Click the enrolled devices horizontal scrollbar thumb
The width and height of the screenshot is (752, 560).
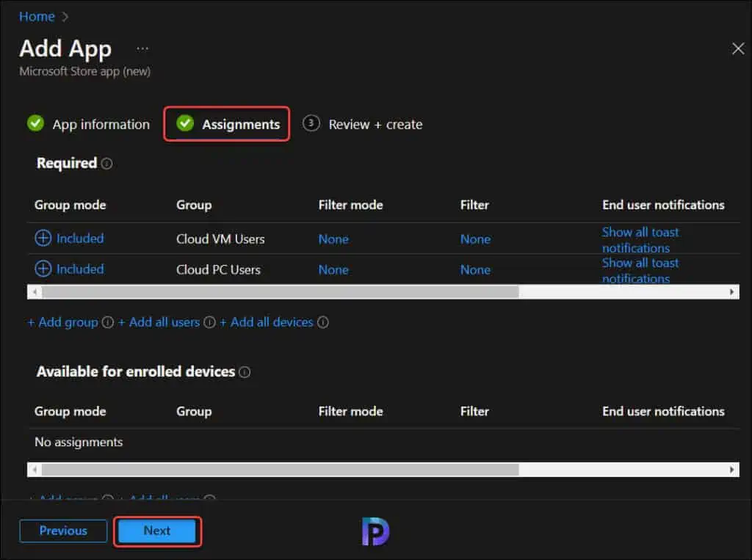[281, 470]
